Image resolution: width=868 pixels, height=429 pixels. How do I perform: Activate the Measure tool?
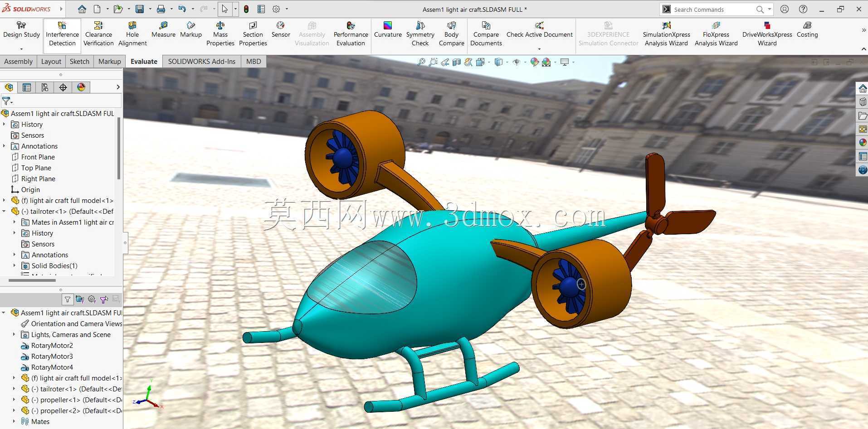click(163, 29)
